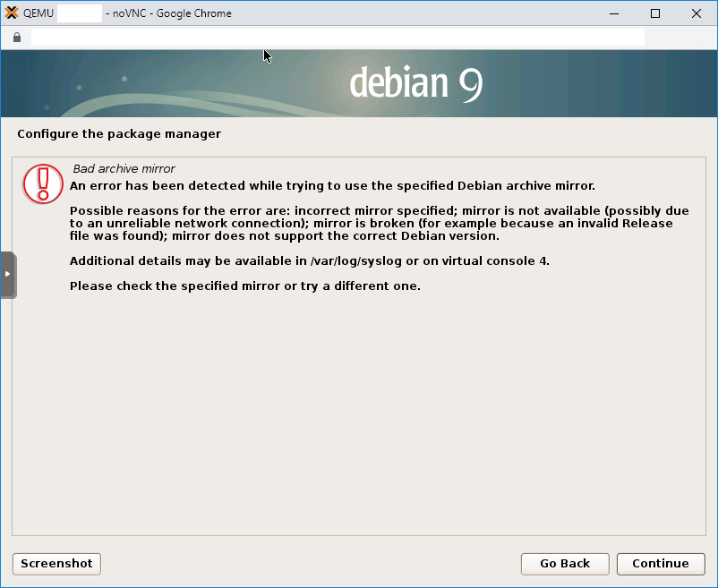Maximize the noVNC Chrome window
The image size is (718, 588).
[x=655, y=13]
